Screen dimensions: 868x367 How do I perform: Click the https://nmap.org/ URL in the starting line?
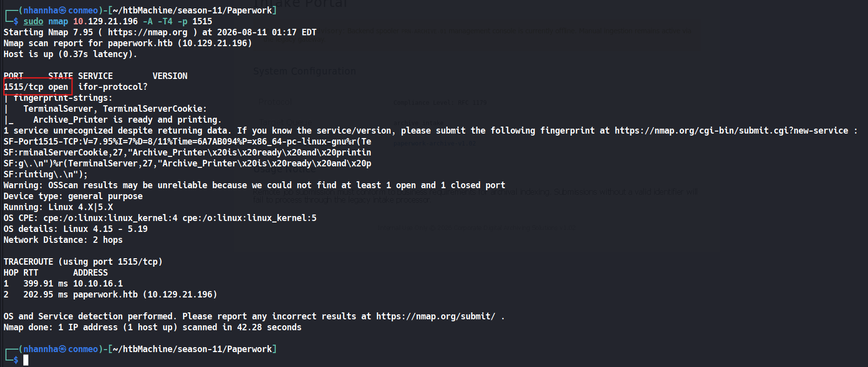[x=148, y=32]
